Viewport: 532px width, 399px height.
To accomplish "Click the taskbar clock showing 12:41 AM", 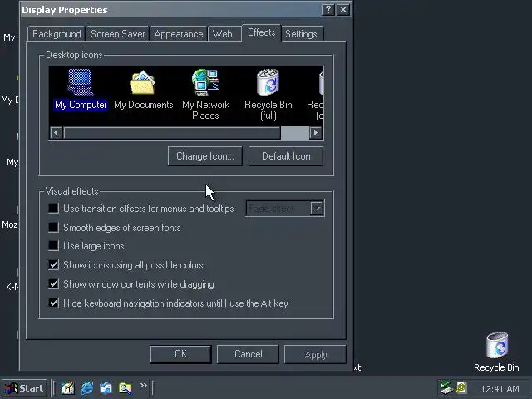I will pos(500,388).
